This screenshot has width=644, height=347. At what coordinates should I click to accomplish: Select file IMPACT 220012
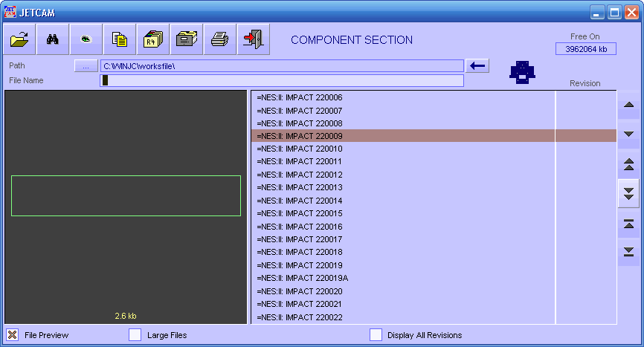click(403, 175)
